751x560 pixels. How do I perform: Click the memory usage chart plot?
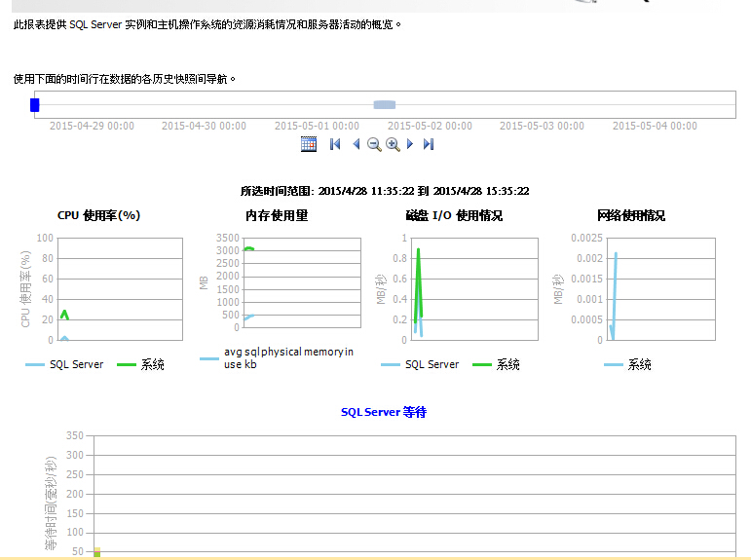click(x=302, y=282)
